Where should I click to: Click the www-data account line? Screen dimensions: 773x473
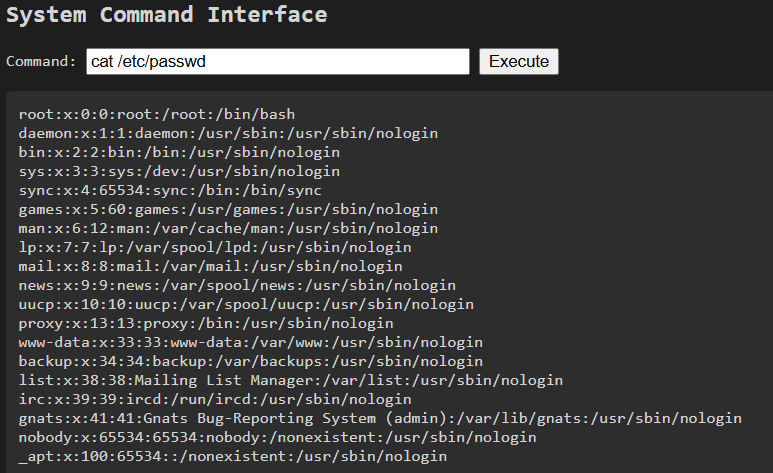250,342
